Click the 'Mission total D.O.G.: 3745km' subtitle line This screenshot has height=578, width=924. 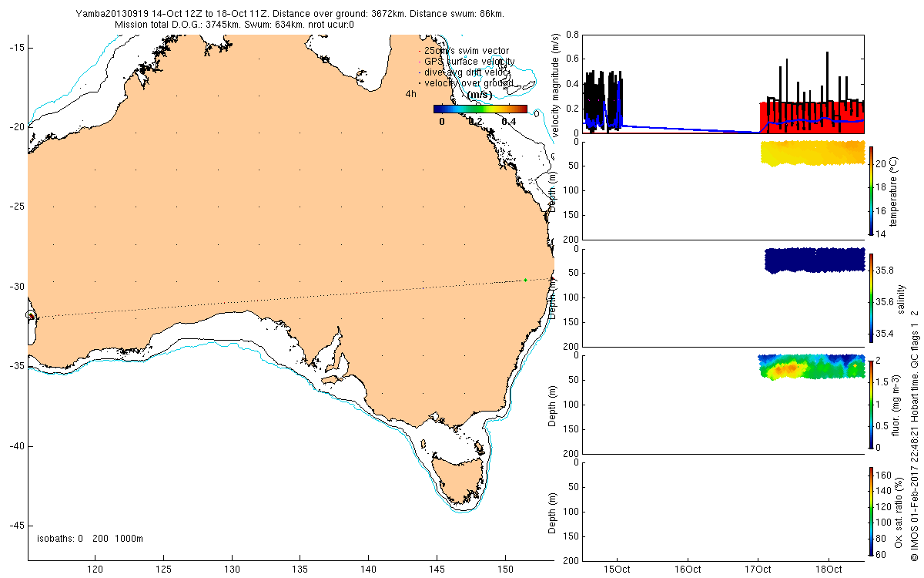pyautogui.click(x=234, y=25)
